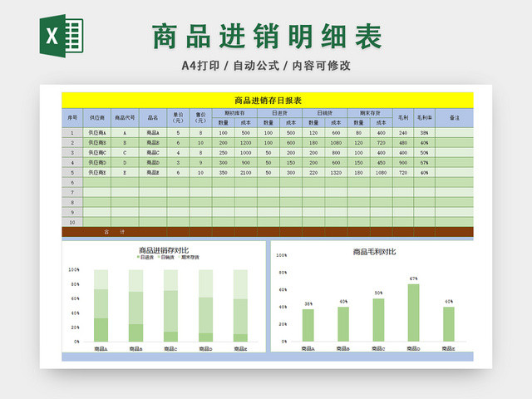532x399 pixels.
Task: Click the 商品代号 column header
Action: pos(125,118)
